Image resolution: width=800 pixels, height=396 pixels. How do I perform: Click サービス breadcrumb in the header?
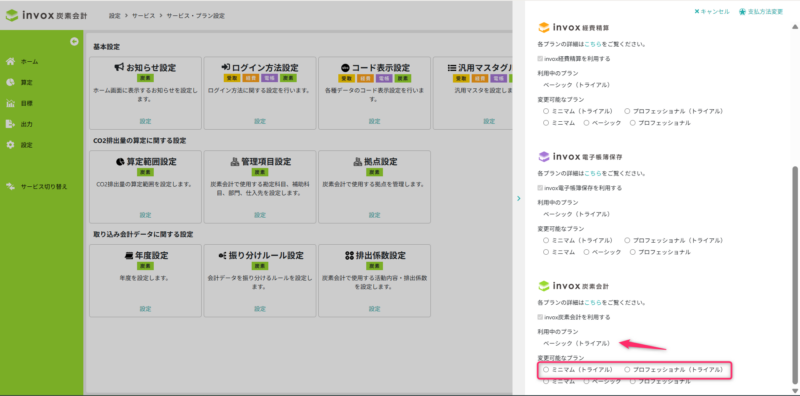[x=143, y=16]
